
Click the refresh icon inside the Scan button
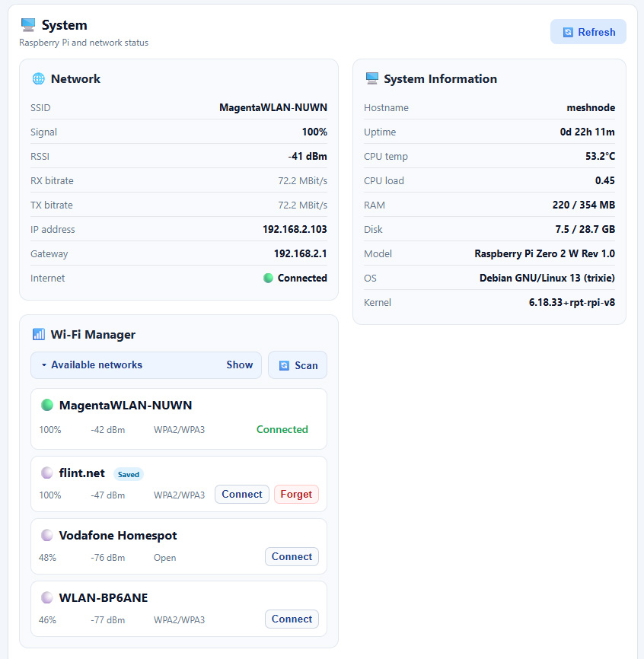(284, 365)
